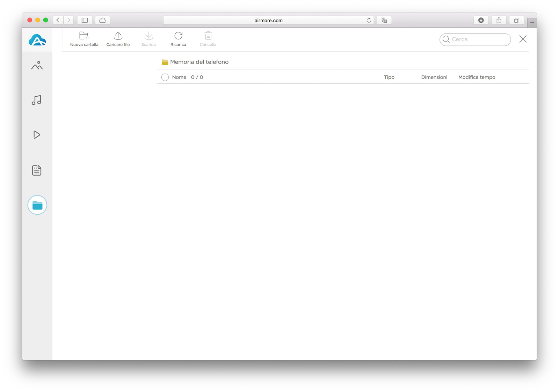Open iCloud tabs button in Safari
The image size is (559, 392).
tap(102, 20)
